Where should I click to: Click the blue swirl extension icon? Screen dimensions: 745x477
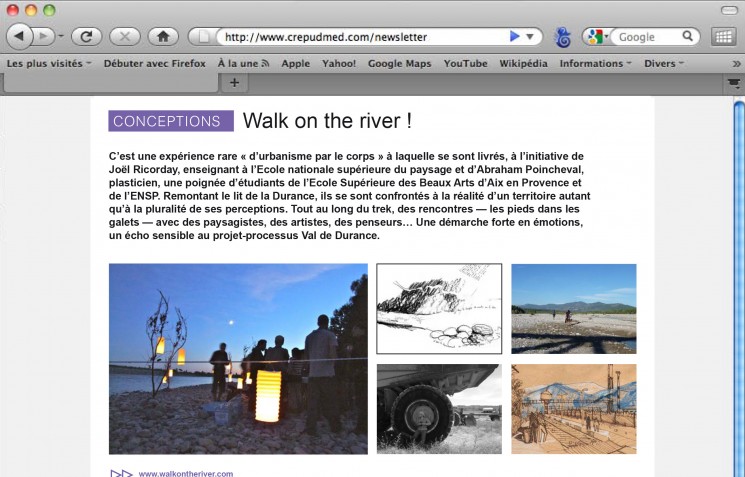(x=563, y=37)
